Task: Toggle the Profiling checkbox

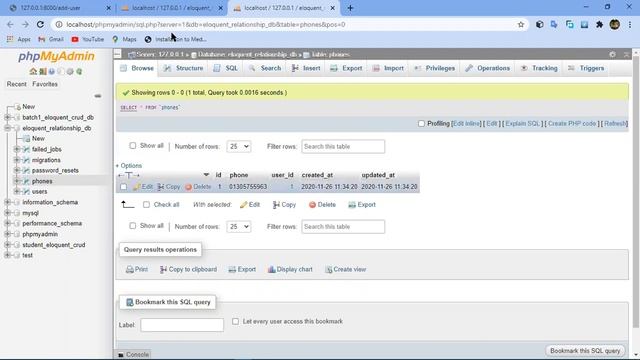Action: coord(421,123)
